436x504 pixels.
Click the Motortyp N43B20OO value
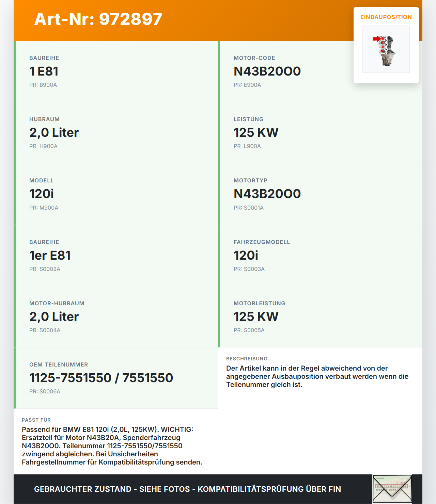(267, 194)
